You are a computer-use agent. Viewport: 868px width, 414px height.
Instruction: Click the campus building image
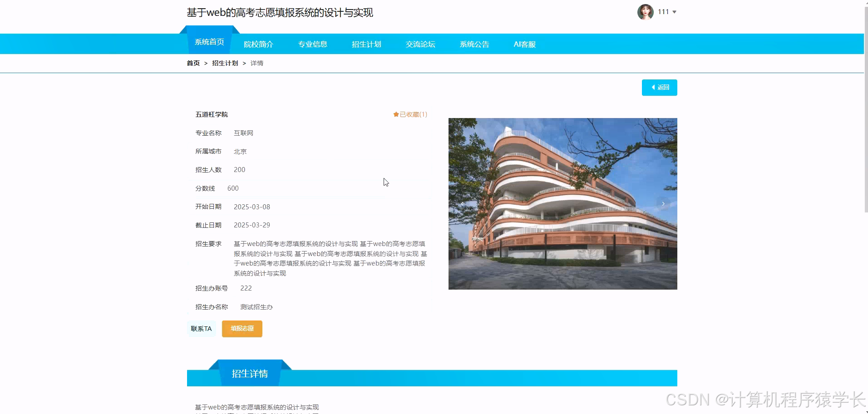point(562,203)
